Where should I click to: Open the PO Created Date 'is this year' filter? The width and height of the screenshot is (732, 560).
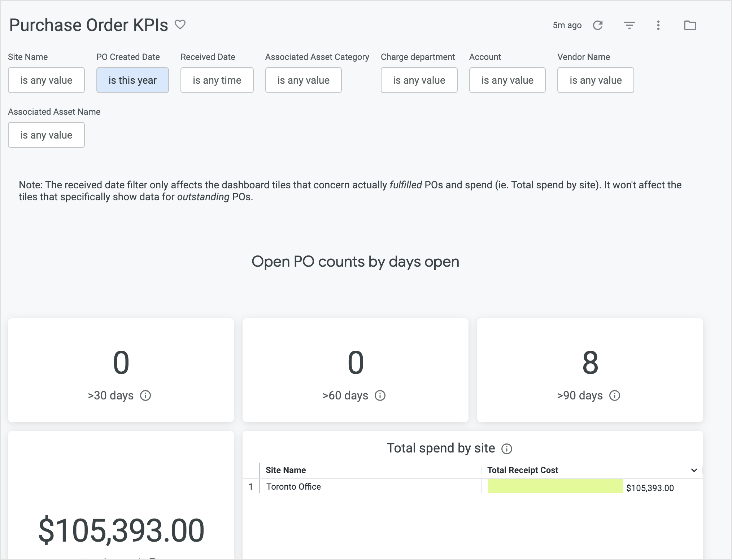132,80
